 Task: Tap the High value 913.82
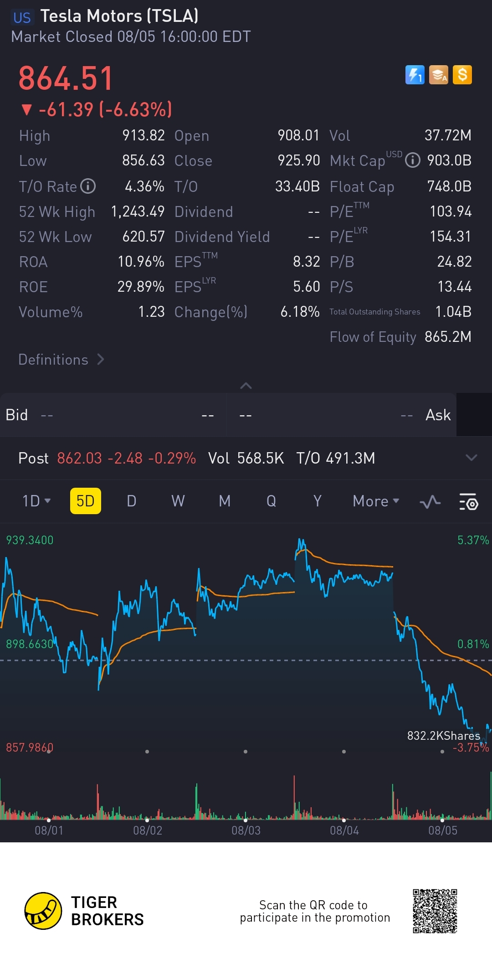pyautogui.click(x=143, y=135)
